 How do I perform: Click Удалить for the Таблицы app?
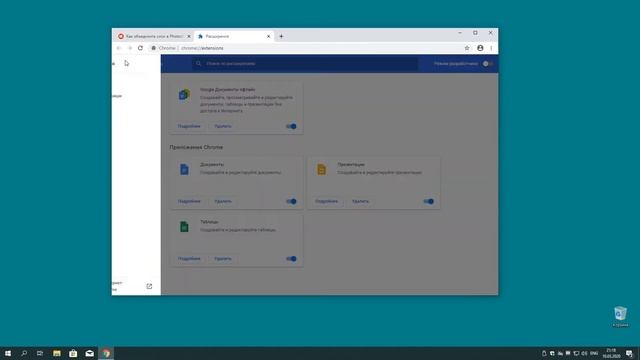tap(223, 259)
